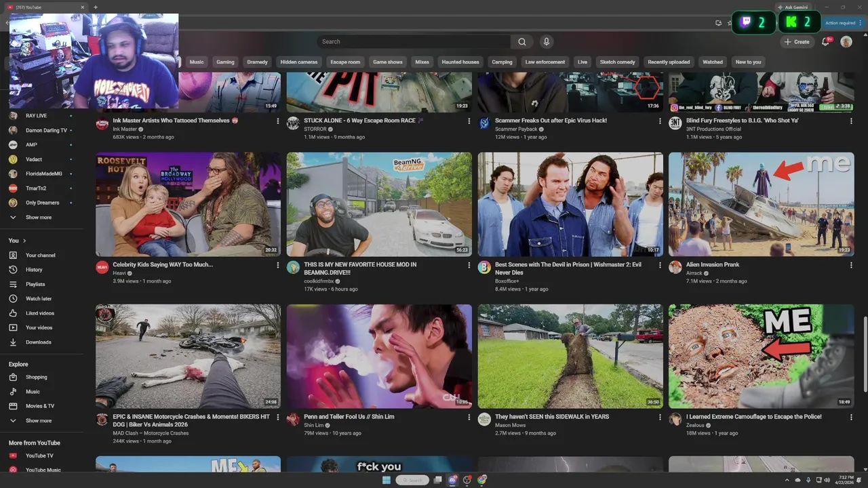Open options menu for Wishmaster 2 video
Viewport: 868px width, 488px height.
coord(660,265)
